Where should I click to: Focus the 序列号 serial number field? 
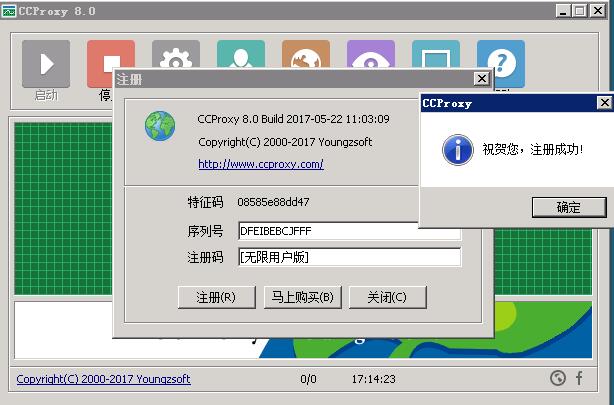pyautogui.click(x=349, y=231)
